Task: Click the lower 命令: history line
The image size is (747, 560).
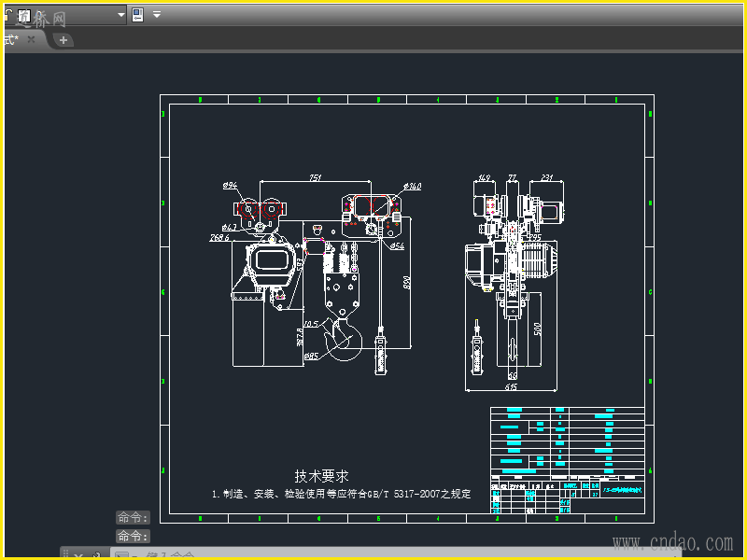Action: pos(133,536)
